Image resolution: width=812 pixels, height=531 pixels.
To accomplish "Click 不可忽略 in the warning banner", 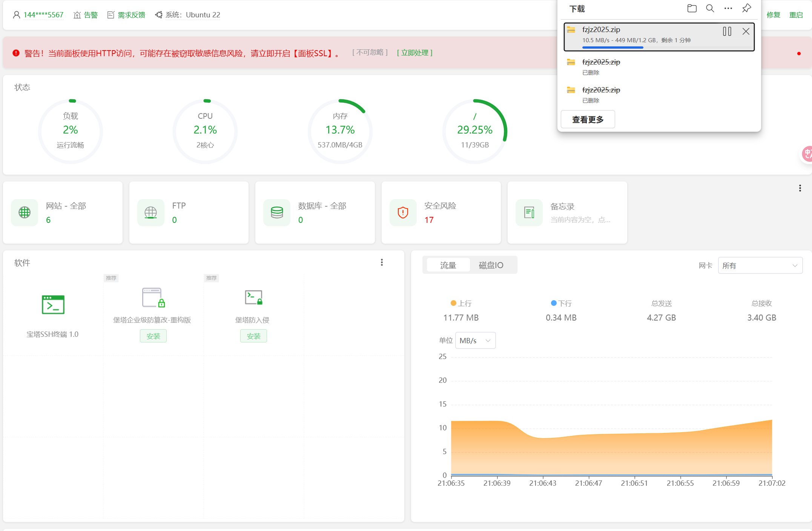I will pos(370,52).
